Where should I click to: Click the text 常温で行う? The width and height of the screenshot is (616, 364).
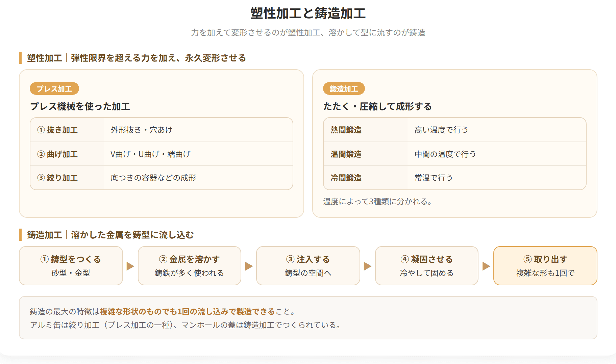point(434,178)
